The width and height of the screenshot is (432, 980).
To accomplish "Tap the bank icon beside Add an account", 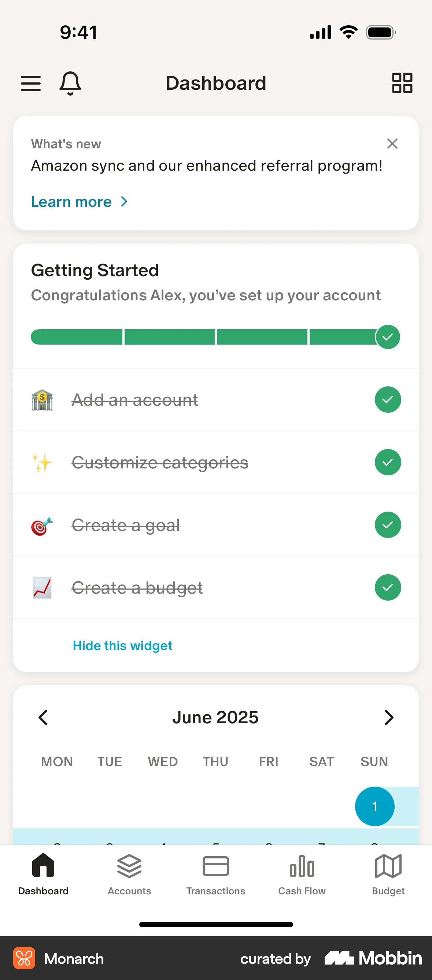I will tap(42, 400).
